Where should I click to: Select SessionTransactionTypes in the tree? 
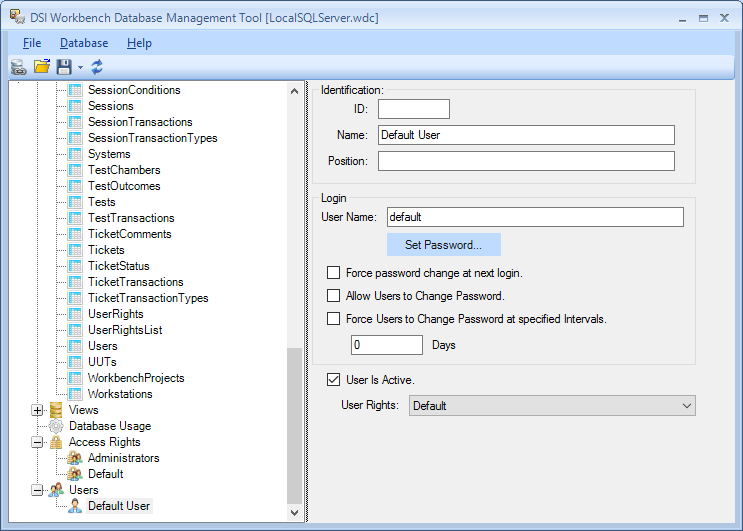coord(153,138)
